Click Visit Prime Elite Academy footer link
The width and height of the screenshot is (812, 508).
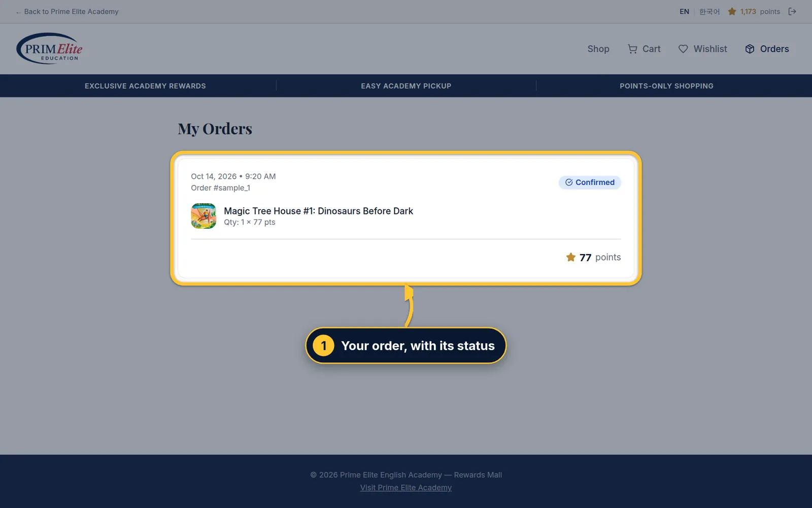tap(406, 488)
